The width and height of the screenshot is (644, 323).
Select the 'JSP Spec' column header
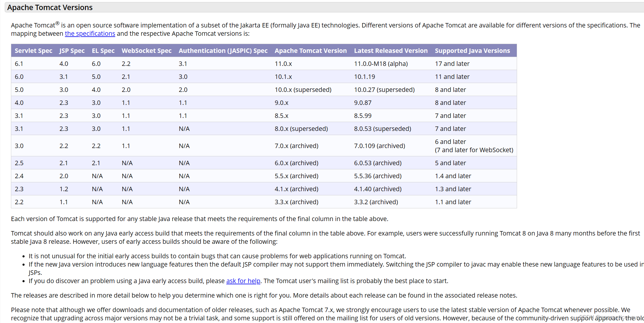pos(72,51)
